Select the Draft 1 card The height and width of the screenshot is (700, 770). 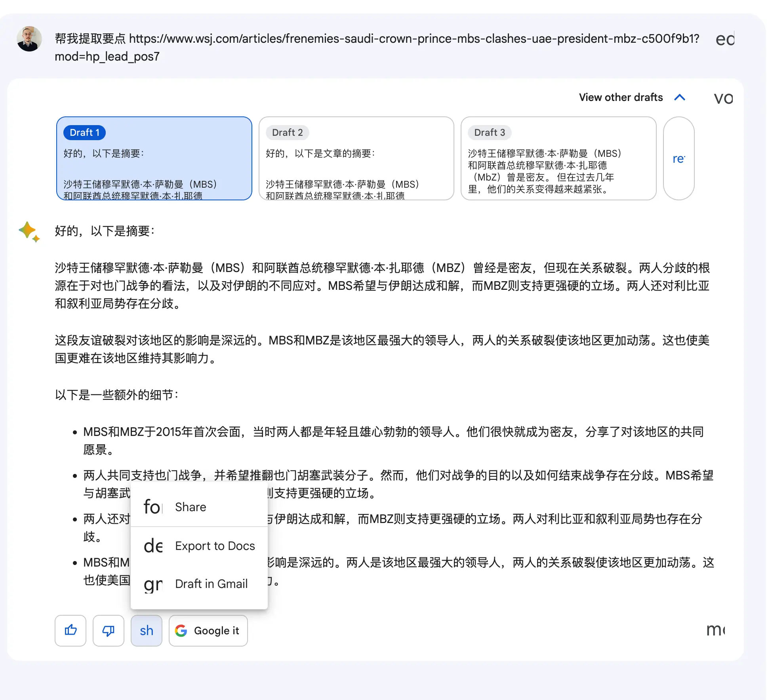click(154, 158)
